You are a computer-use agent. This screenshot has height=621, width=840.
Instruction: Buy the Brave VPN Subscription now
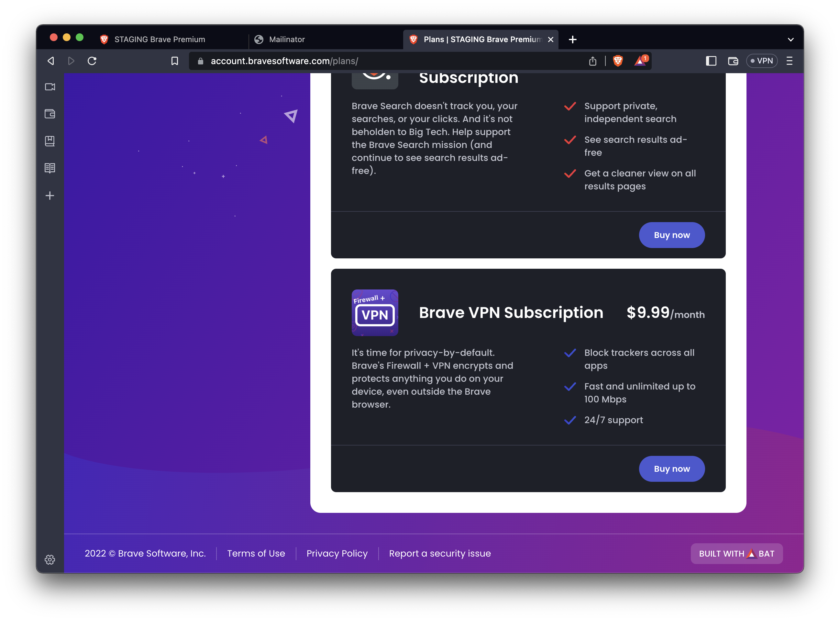[672, 469]
